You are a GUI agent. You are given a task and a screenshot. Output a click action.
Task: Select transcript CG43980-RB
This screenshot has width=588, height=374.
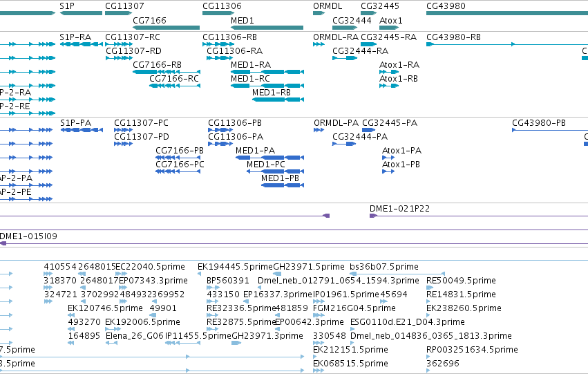507,44
